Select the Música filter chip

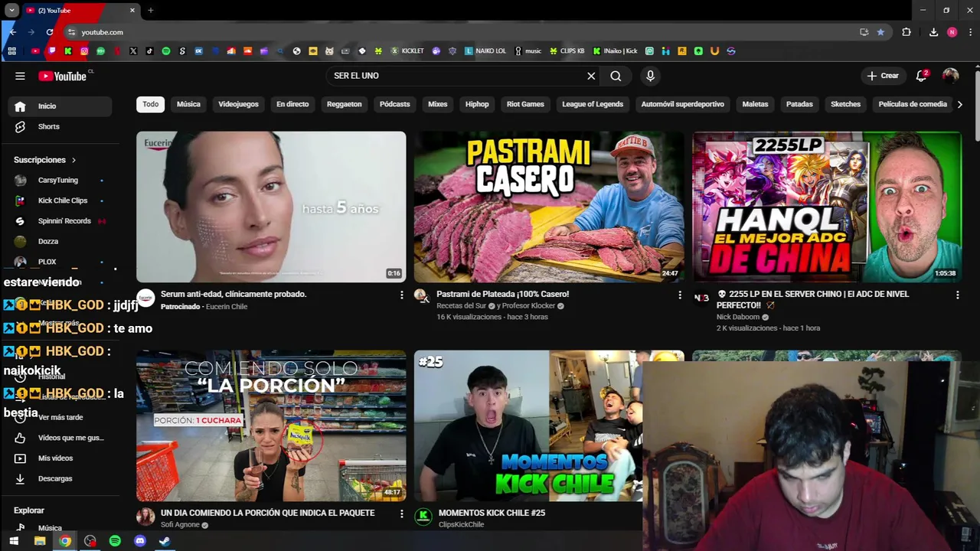(x=188, y=104)
